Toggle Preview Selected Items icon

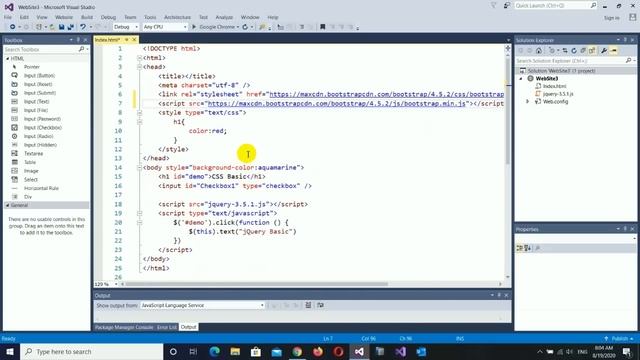pyautogui.click(x=613, y=51)
